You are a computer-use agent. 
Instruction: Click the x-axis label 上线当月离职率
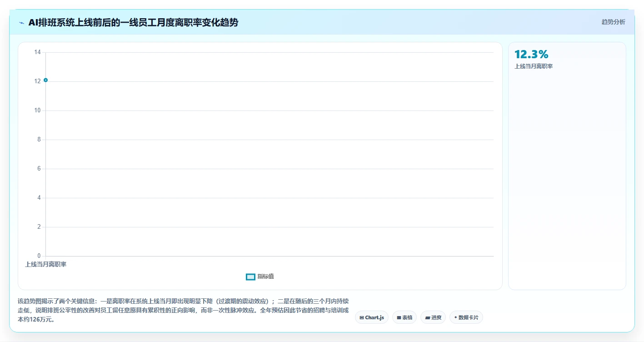[45, 264]
